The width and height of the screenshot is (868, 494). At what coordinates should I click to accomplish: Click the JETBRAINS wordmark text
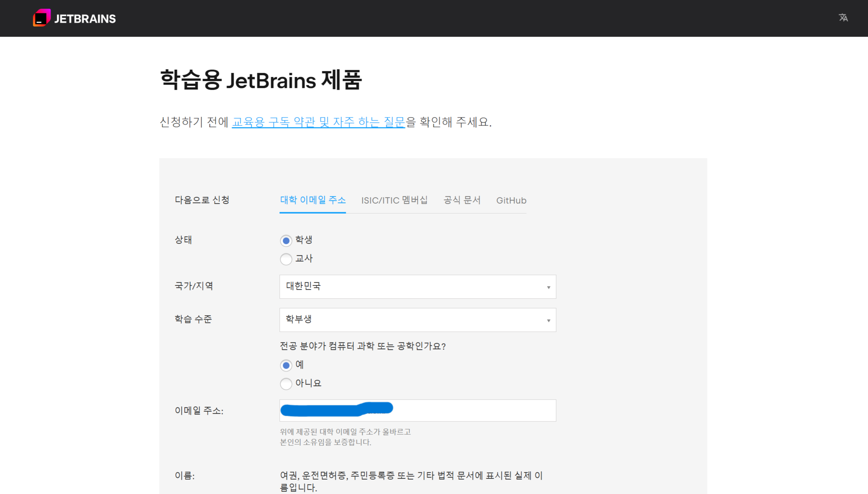tap(85, 19)
